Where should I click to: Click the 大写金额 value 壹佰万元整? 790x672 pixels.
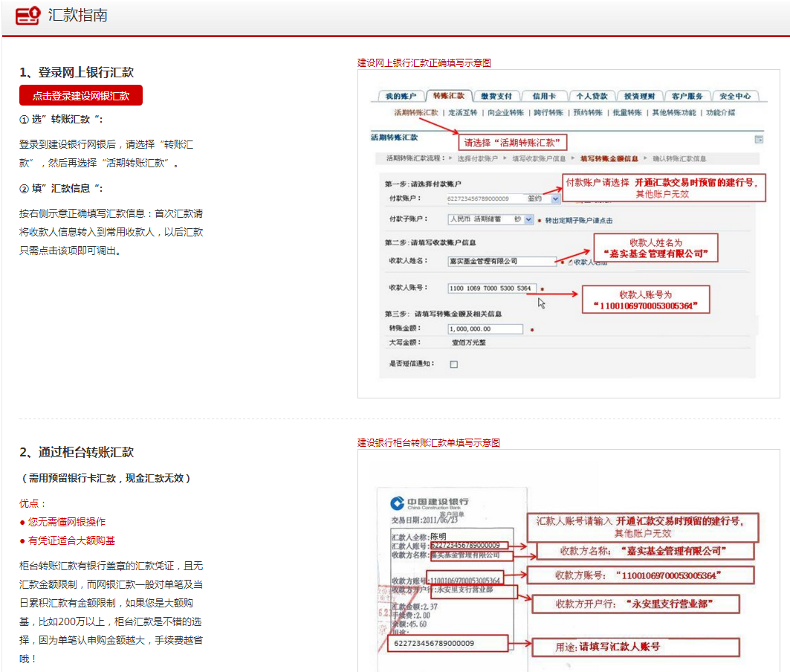468,342
